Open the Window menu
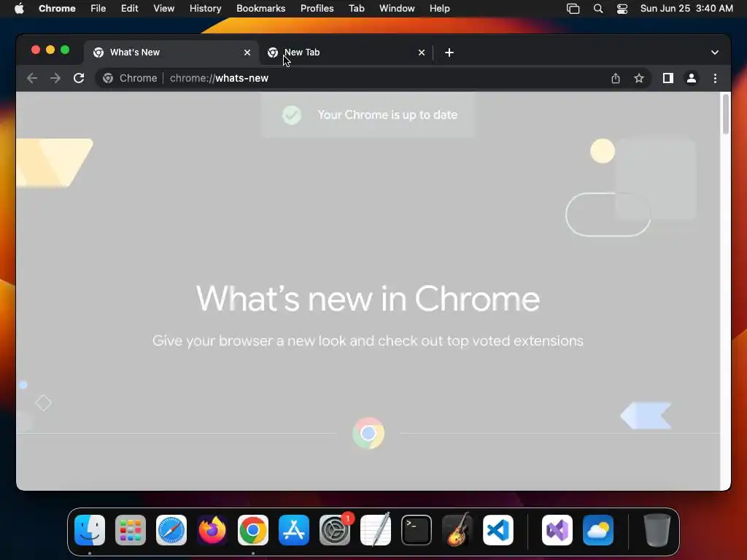Image resolution: width=747 pixels, height=560 pixels. click(x=397, y=9)
